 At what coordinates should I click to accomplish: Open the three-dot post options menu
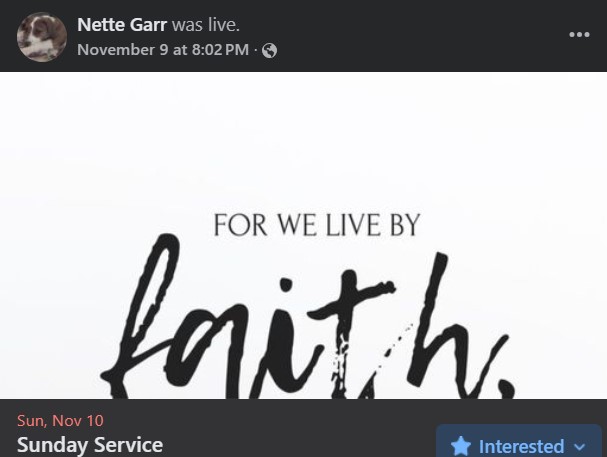point(580,34)
